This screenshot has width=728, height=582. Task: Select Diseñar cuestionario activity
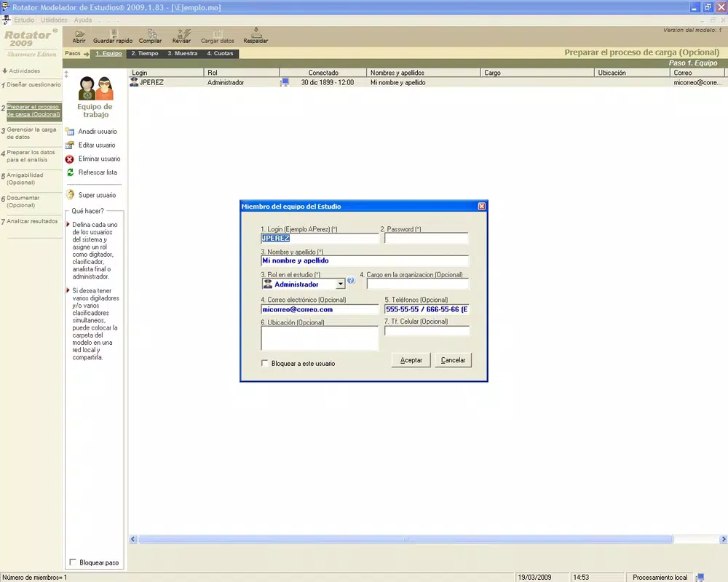click(x=33, y=85)
